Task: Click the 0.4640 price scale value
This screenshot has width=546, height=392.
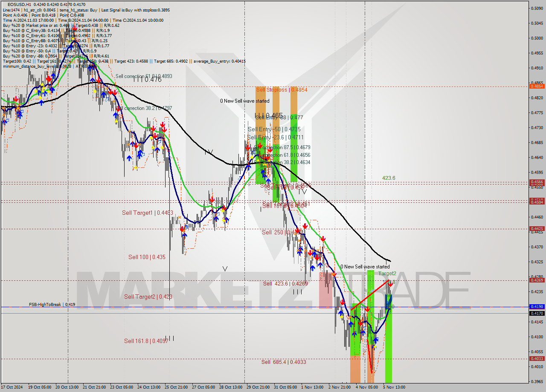Action: tap(537, 157)
